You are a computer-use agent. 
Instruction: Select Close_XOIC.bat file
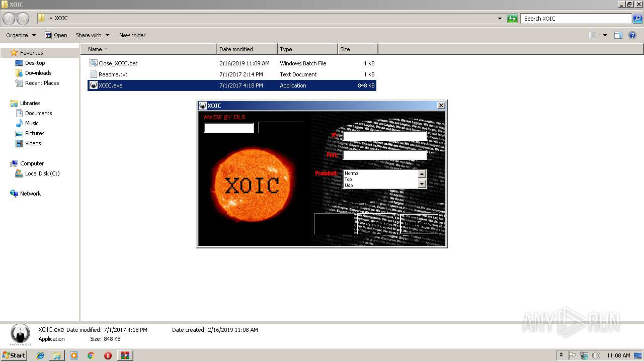[118, 63]
